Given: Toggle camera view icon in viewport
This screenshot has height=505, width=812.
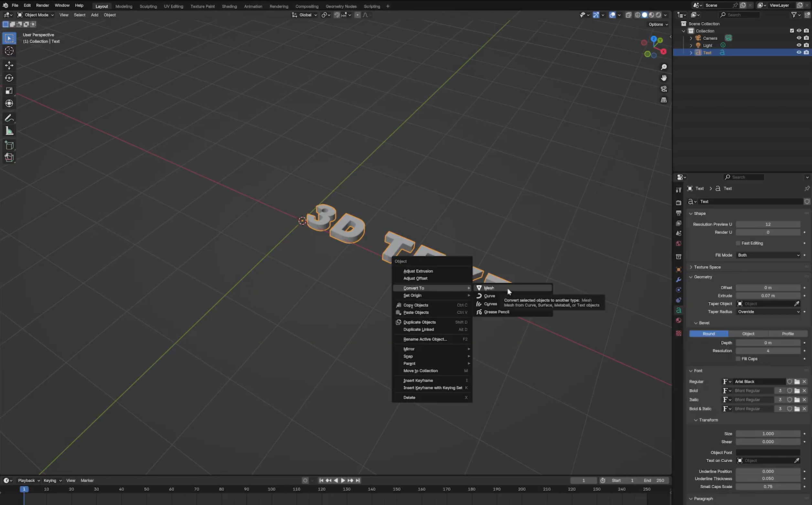Looking at the screenshot, I should 664,89.
